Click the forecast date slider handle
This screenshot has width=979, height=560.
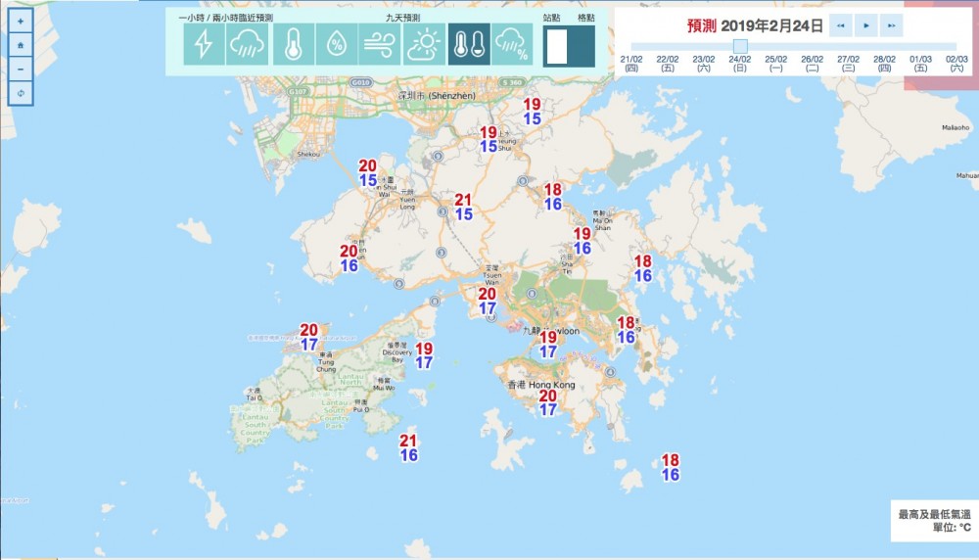tap(740, 46)
